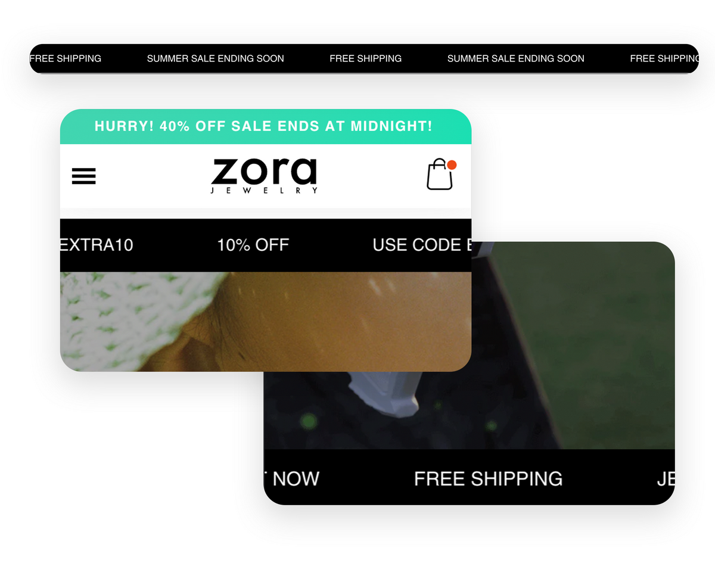This screenshot has height=588, width=715.
Task: Click the large FREE SHIPPING bottom banner text
Action: [x=488, y=478]
